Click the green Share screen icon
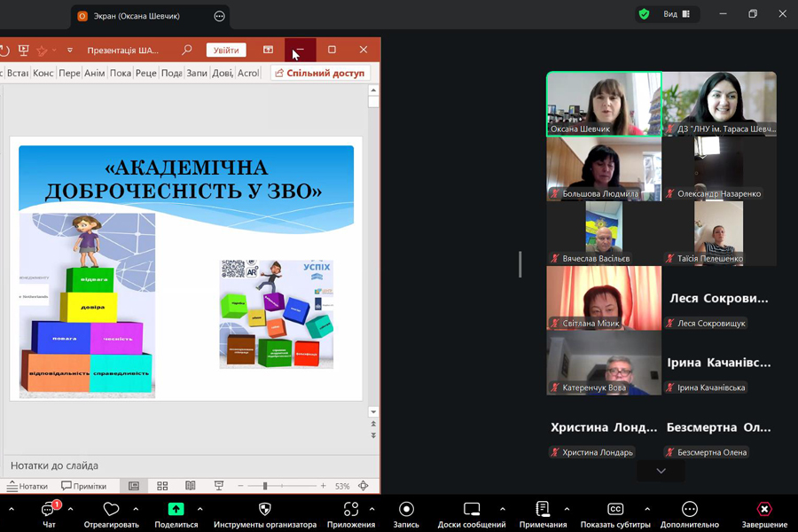The height and width of the screenshot is (532, 798). pos(176,509)
